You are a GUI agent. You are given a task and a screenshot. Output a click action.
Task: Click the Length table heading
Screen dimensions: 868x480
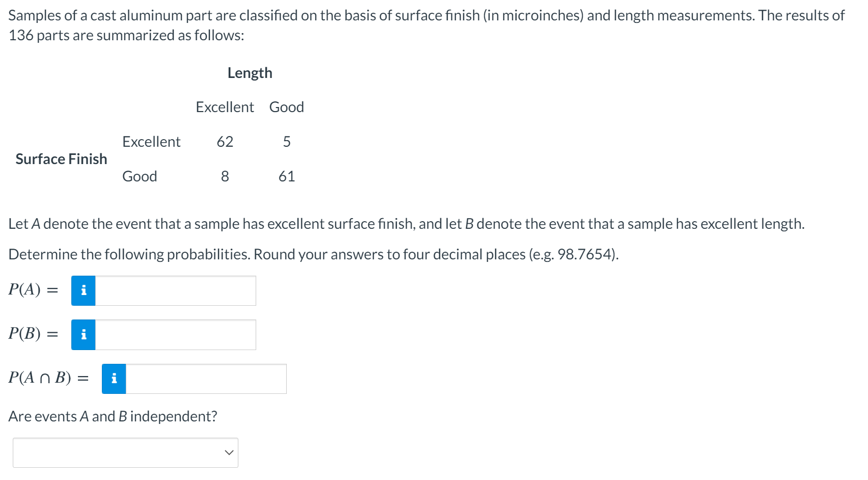click(x=250, y=73)
